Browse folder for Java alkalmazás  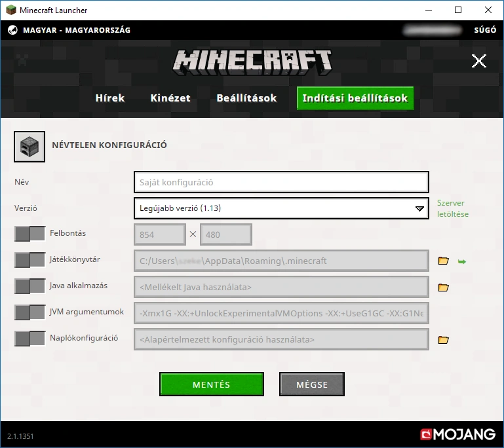[x=443, y=287]
